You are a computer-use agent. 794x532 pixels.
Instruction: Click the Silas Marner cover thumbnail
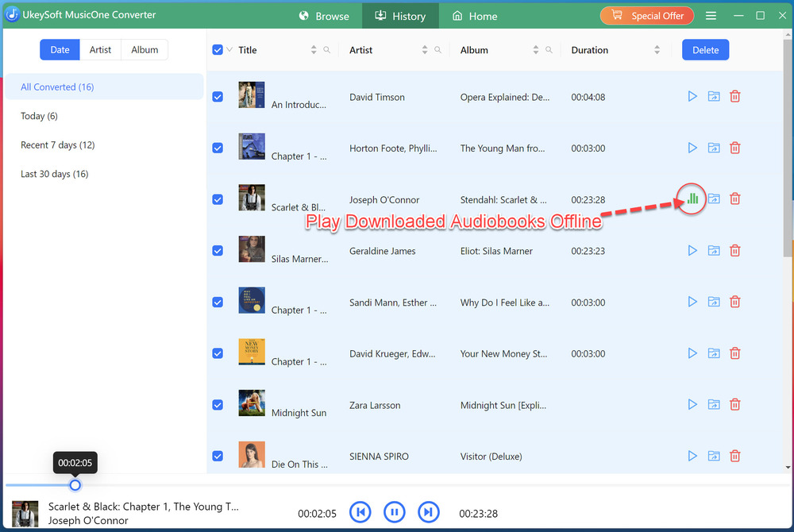252,249
